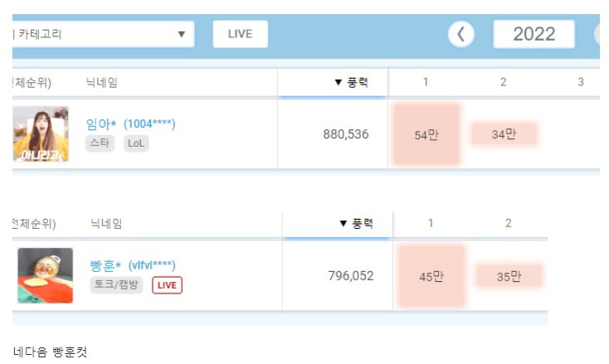Select the LoL tag
The image size is (609, 364).
[x=136, y=143]
